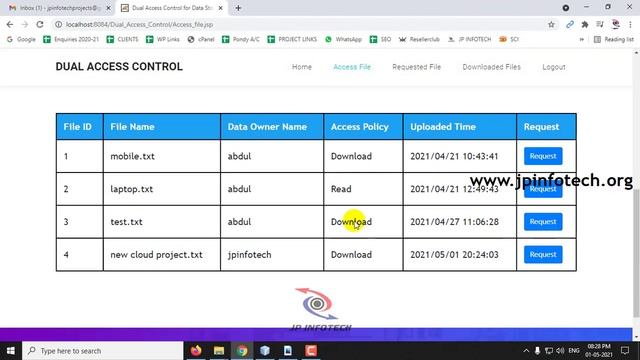
Task: Click Request button for test.txt
Action: click(543, 222)
